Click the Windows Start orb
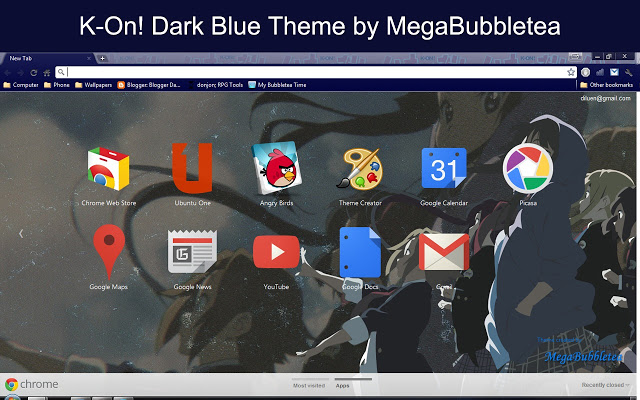640x400 pixels. click(x=11, y=397)
